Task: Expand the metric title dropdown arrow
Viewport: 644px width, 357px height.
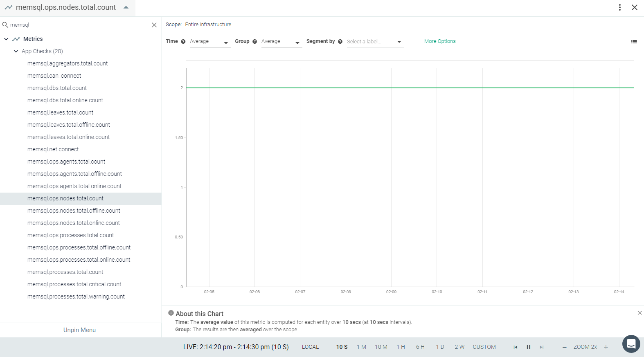Action: pos(126,7)
